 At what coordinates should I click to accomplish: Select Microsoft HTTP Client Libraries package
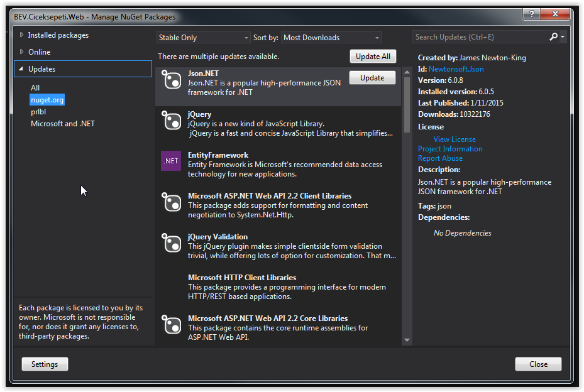(x=242, y=277)
